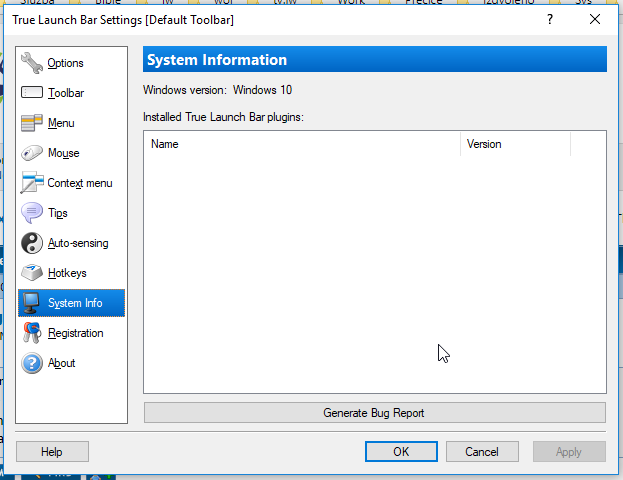Viewport: 623px width, 480px height.
Task: Click the Context menu icon
Action: click(x=32, y=183)
